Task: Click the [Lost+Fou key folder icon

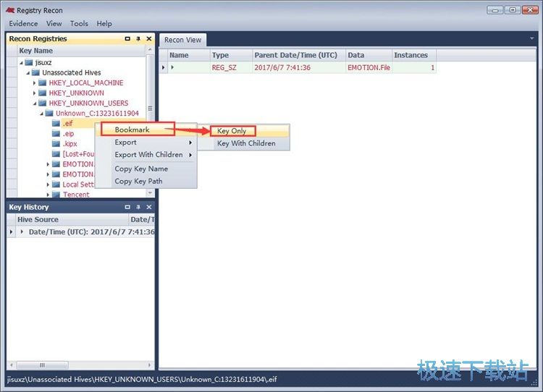Action: pos(56,154)
